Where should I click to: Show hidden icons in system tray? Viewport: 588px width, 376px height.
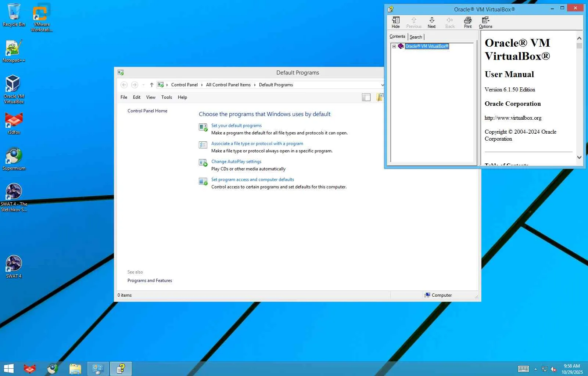[535, 369]
